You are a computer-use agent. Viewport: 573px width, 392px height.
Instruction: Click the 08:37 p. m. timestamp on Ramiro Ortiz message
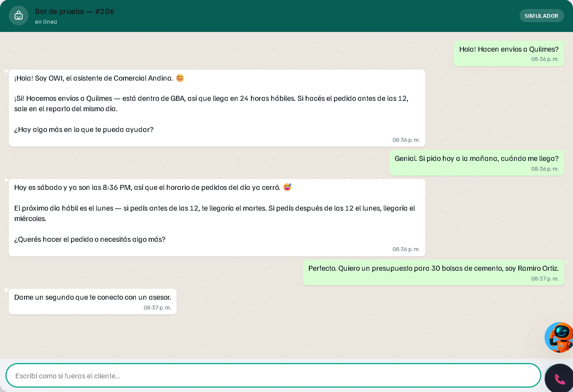pos(545,279)
